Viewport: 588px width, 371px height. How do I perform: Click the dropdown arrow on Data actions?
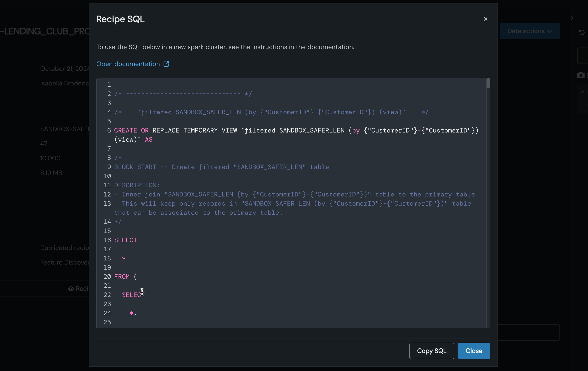[549, 32]
